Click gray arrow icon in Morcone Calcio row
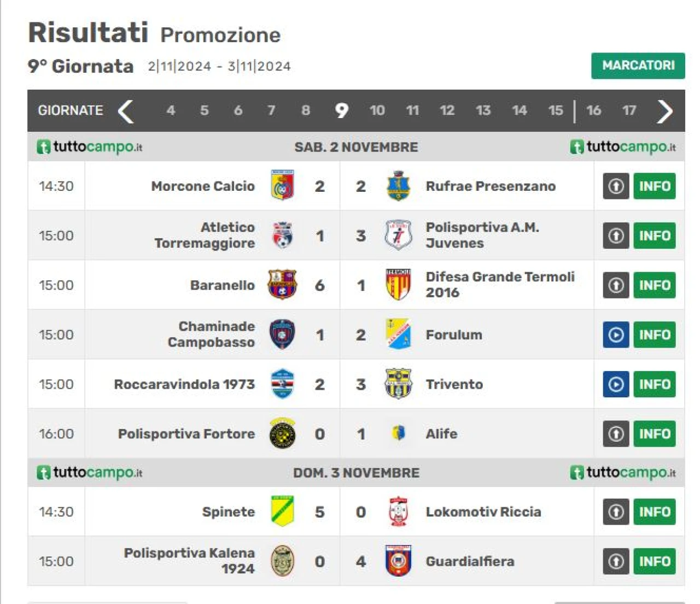Image resolution: width=700 pixels, height=604 pixels. point(616,186)
